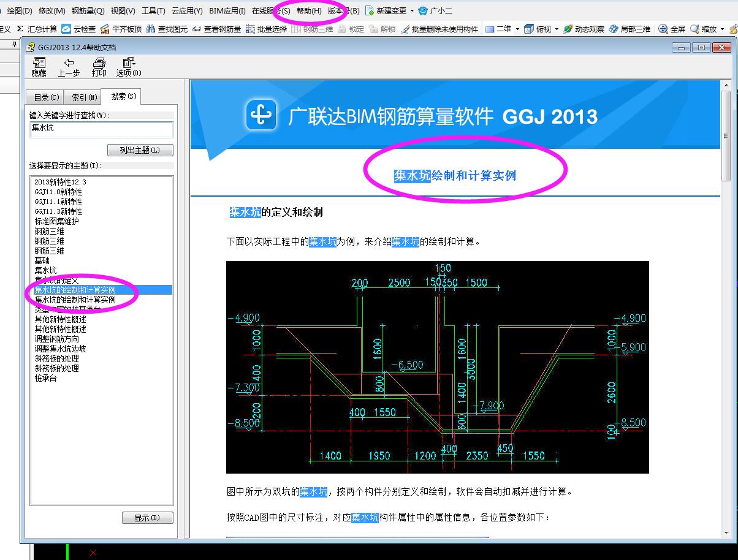Viewport: 738px width, 560px height.
Task: Click the 解锁 unlock icon
Action: click(x=373, y=29)
